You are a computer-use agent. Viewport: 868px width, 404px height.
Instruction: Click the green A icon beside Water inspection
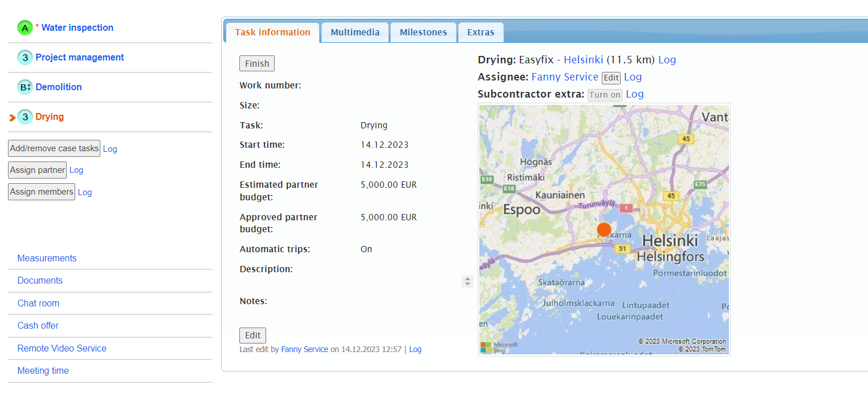pyautogui.click(x=25, y=28)
